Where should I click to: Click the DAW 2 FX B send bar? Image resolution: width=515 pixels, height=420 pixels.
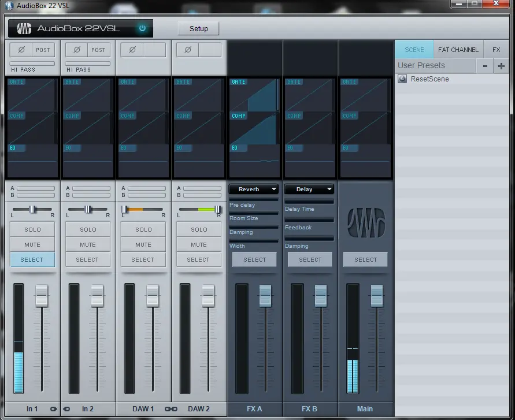click(202, 195)
